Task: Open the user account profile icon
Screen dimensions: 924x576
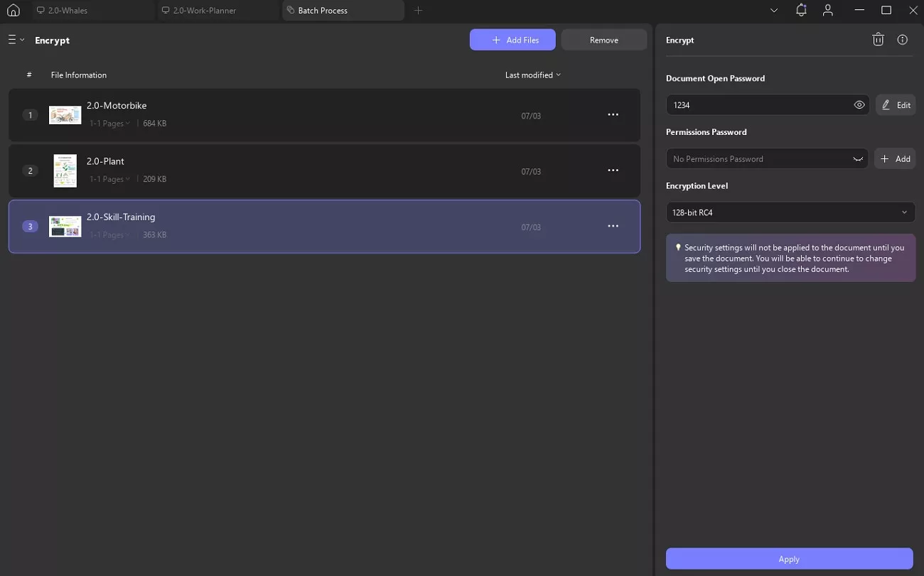Action: [828, 11]
